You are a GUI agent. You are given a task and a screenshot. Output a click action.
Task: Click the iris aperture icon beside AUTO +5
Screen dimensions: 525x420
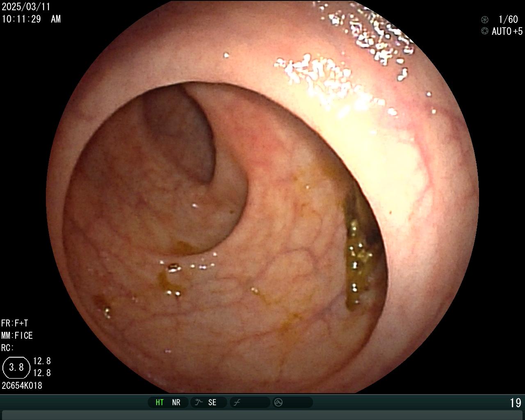click(x=485, y=31)
